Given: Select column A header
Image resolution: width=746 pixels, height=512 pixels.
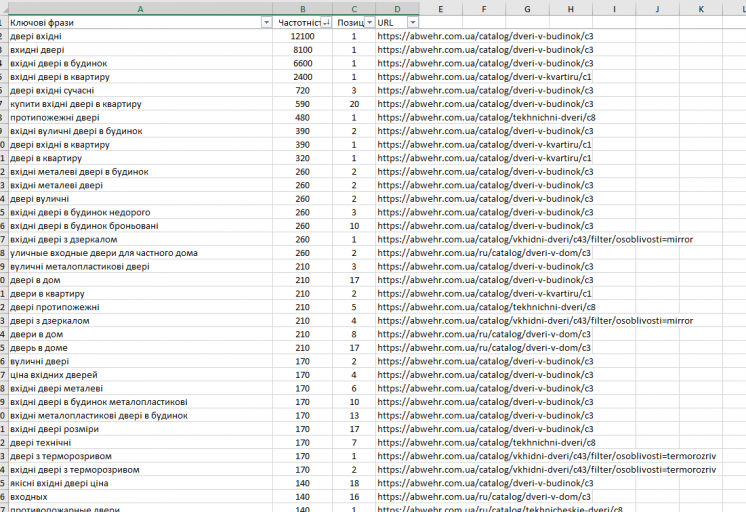Looking at the screenshot, I should tap(140, 9).
